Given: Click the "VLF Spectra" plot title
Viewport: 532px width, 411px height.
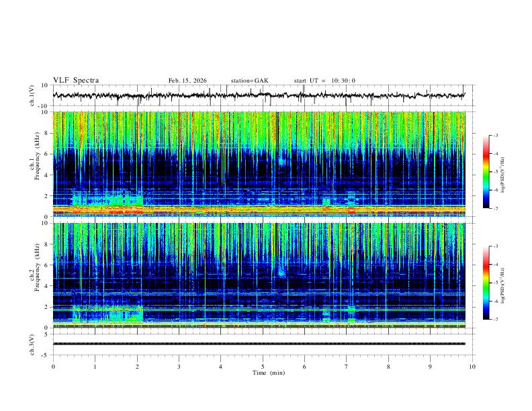Looking at the screenshot, I should (x=76, y=81).
